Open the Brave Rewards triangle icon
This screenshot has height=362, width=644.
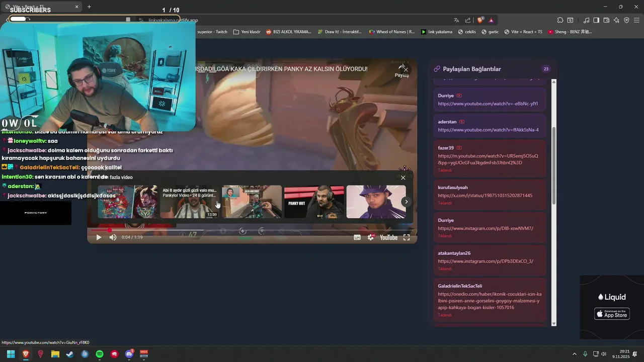[x=491, y=20]
